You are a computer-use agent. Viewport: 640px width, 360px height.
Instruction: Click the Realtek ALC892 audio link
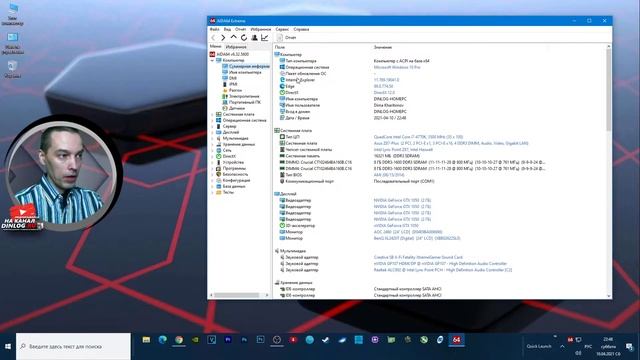[x=443, y=270]
